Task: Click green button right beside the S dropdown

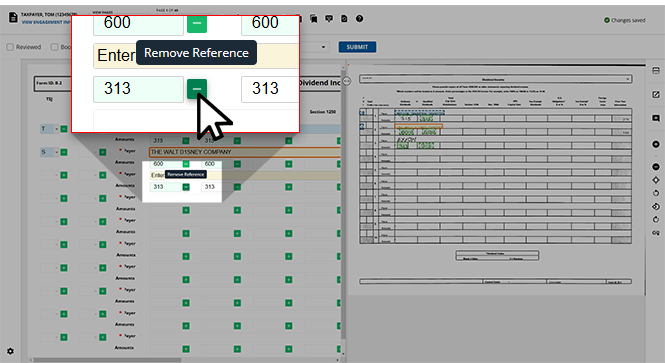Action: (x=64, y=152)
